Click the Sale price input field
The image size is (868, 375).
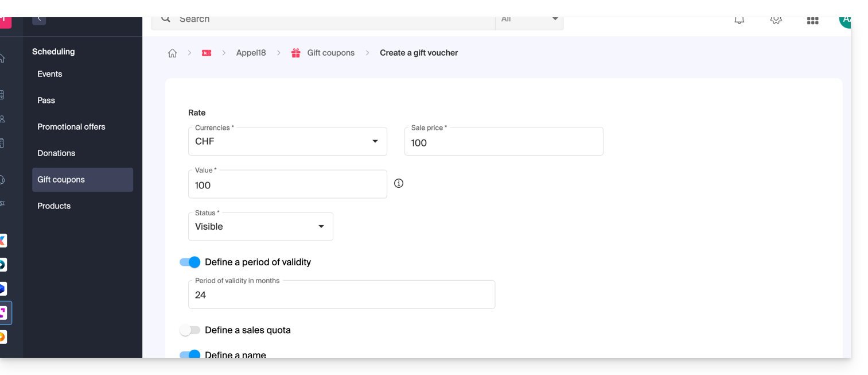503,142
